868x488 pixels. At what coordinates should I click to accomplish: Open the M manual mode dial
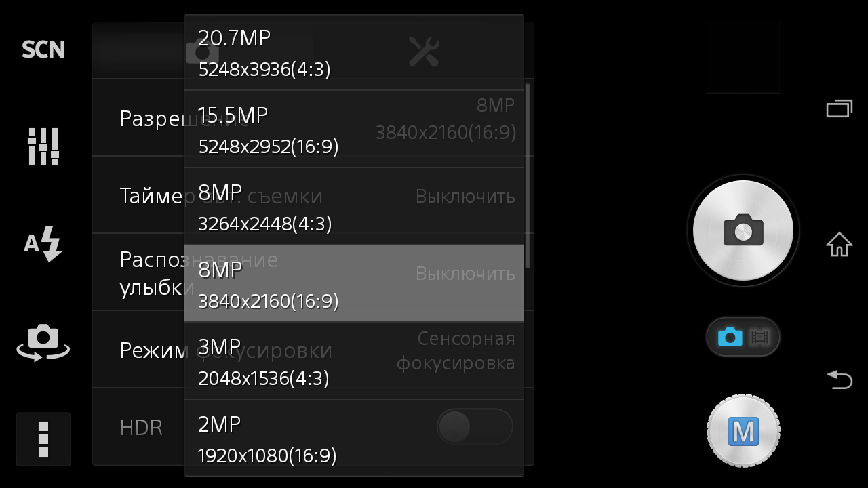tap(743, 431)
